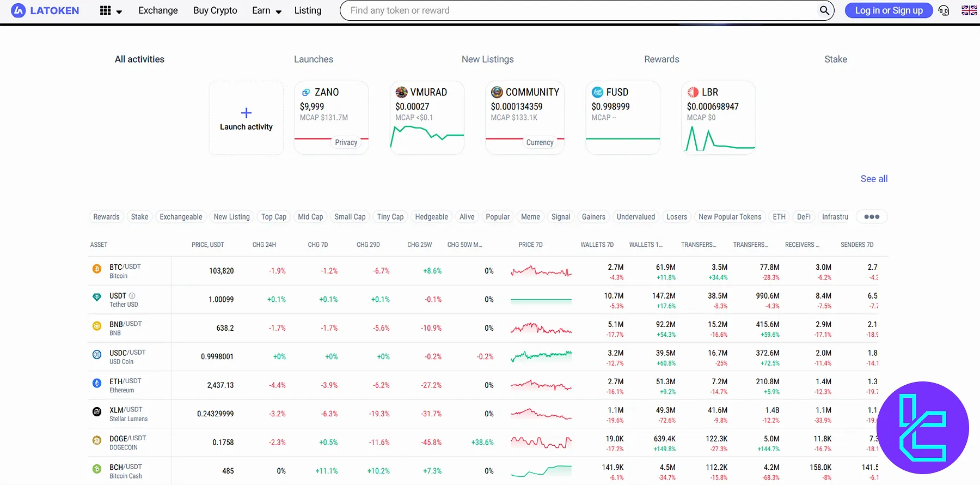Screen dimensions: 980x485
Task: Open the Exchange menu item
Action: (158, 10)
